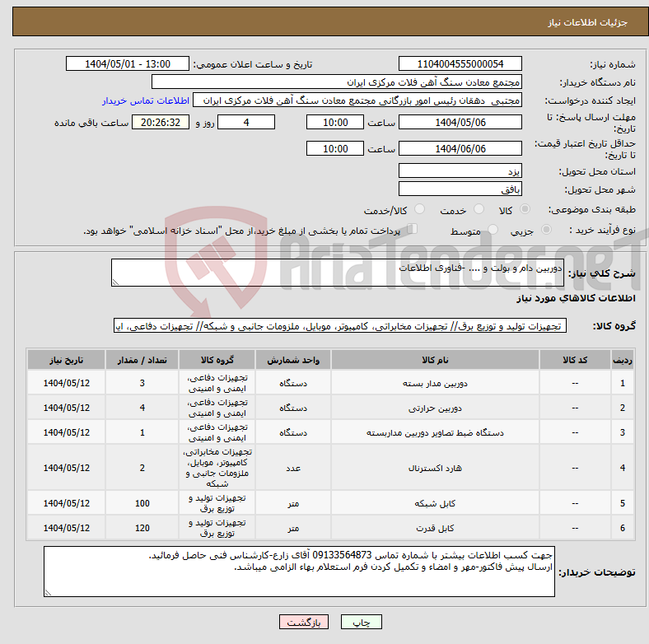This screenshot has width=649, height=644.
Task: Click the کد کالا column header
Action: tap(575, 360)
